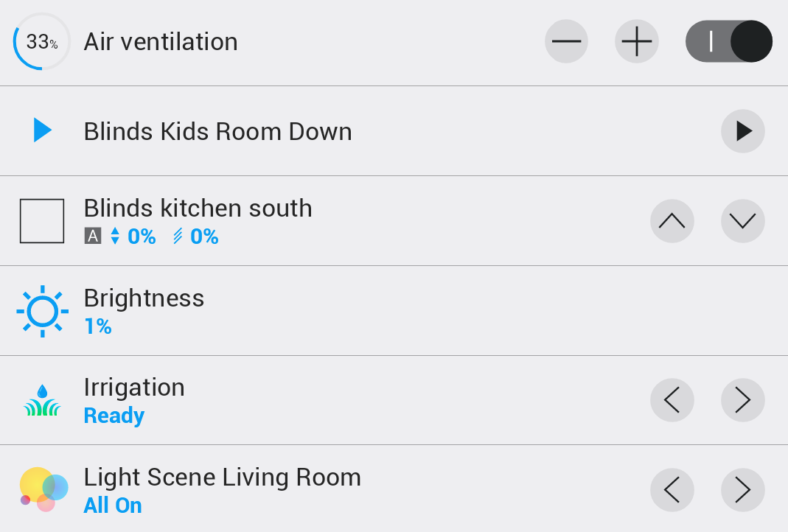Click the colored circles icon for Light Scene Living Room
Image resolution: width=788 pixels, height=532 pixels.
point(43,487)
